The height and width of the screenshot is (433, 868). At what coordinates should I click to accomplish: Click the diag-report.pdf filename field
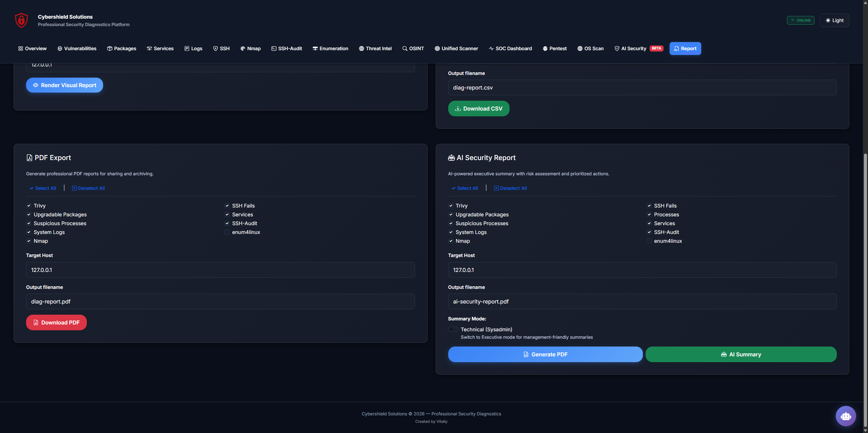(220, 301)
